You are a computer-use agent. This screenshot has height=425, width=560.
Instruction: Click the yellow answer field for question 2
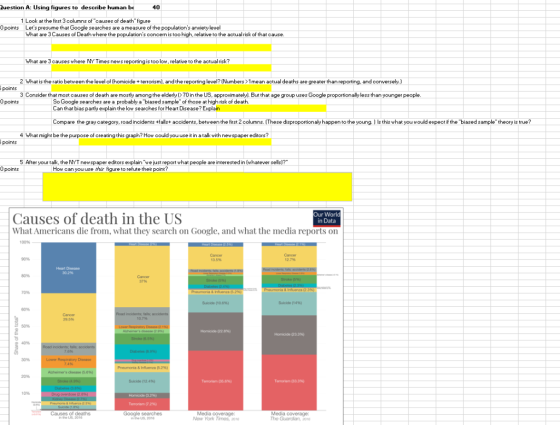point(161,88)
